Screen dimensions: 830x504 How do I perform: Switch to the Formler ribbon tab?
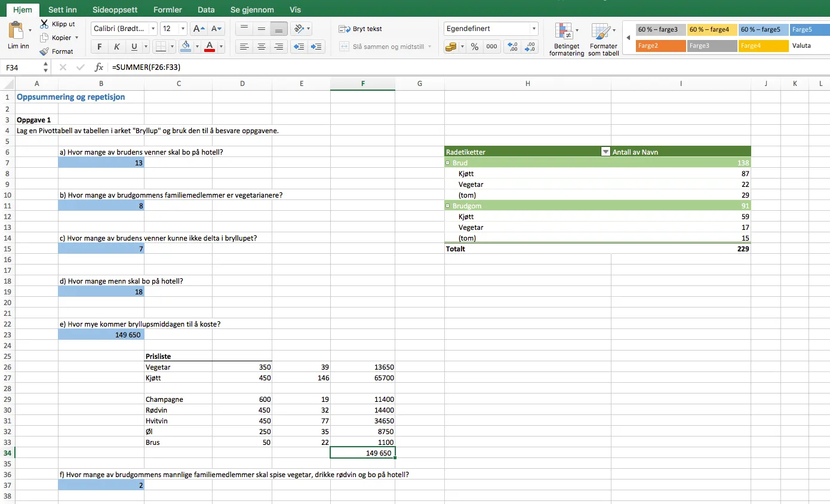(167, 10)
